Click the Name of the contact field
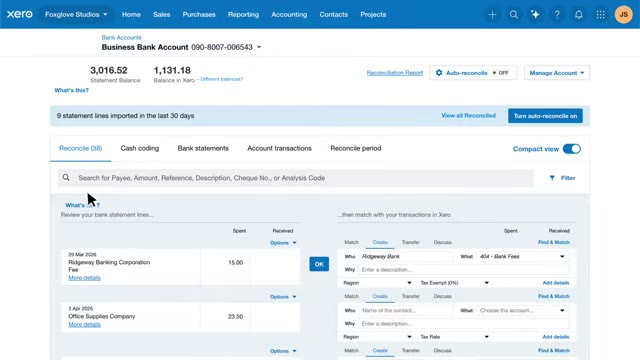 [406, 310]
